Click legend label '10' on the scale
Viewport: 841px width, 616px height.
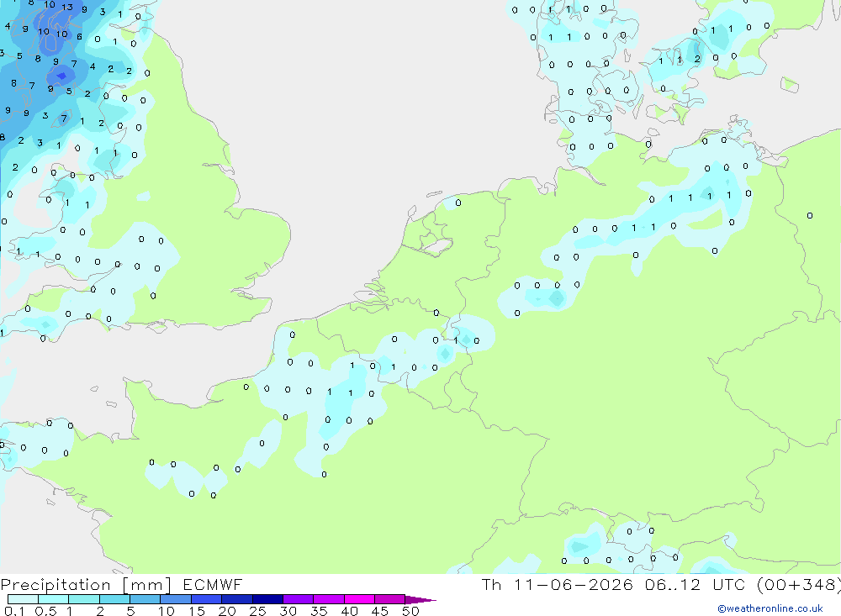point(167,611)
